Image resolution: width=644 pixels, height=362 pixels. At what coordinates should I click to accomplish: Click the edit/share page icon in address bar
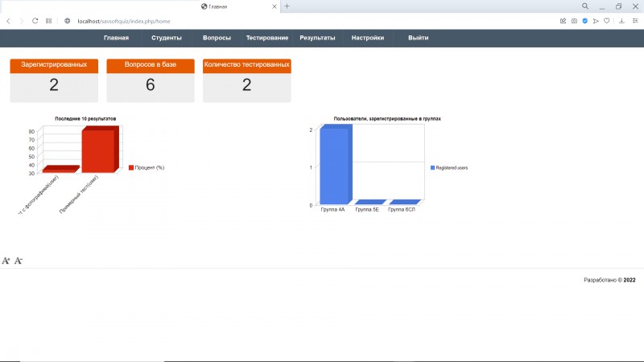(x=563, y=21)
